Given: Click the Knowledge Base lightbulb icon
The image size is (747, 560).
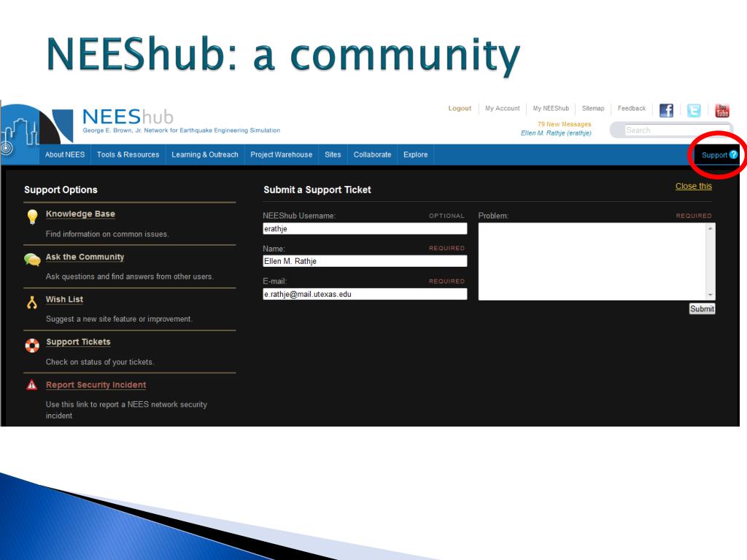Looking at the screenshot, I should tap(32, 217).
